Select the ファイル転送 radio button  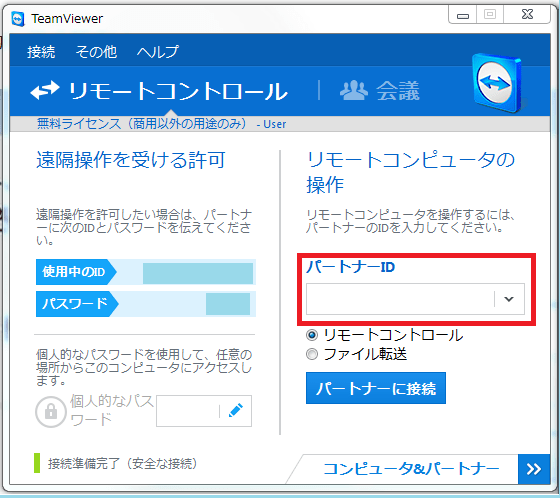[x=312, y=354]
